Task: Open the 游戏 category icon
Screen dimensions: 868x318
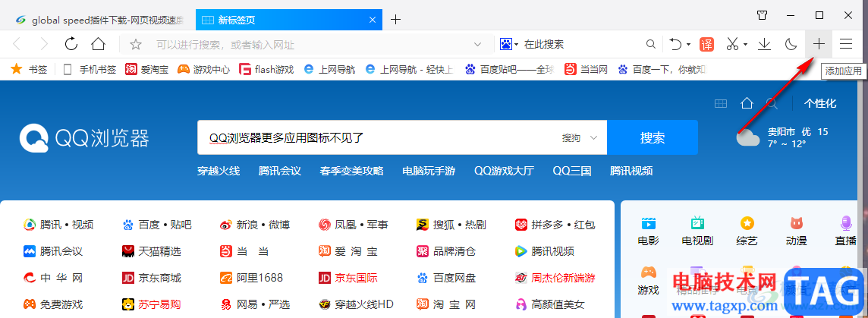Action: click(x=648, y=281)
